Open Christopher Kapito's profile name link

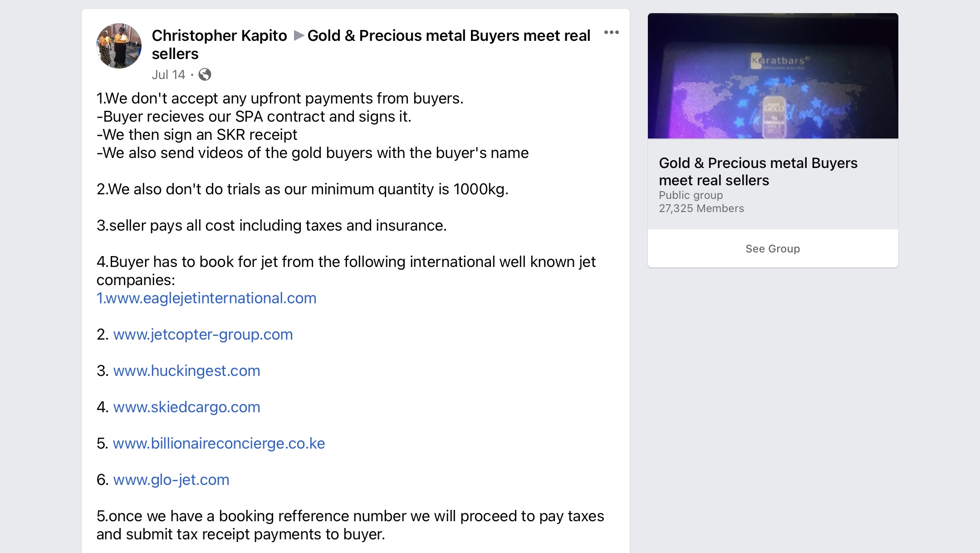pyautogui.click(x=219, y=35)
